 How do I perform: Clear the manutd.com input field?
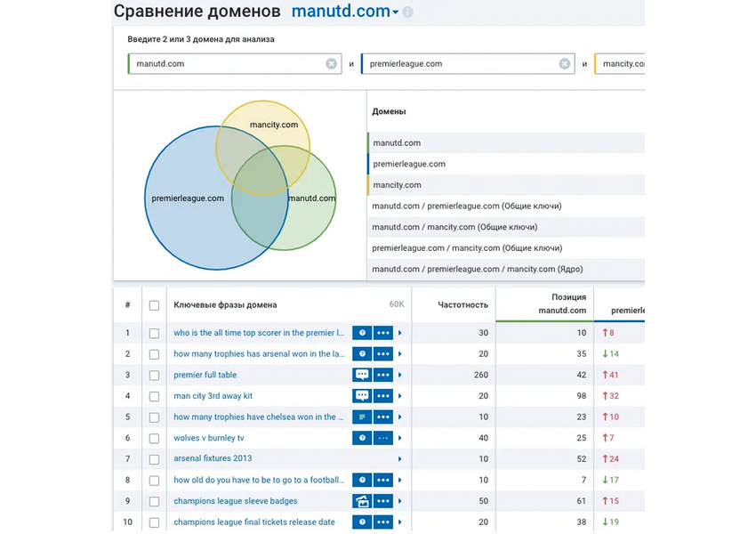pyautogui.click(x=331, y=63)
